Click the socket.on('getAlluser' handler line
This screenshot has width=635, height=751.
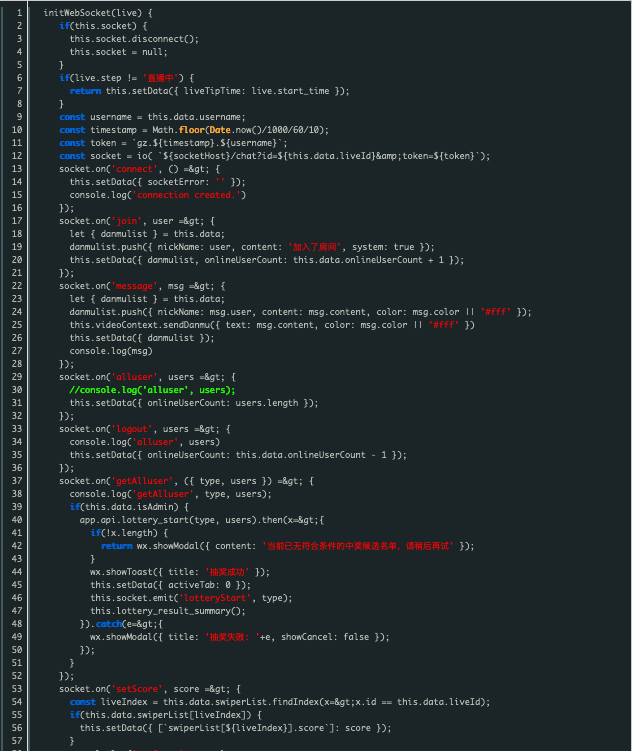click(x=187, y=481)
